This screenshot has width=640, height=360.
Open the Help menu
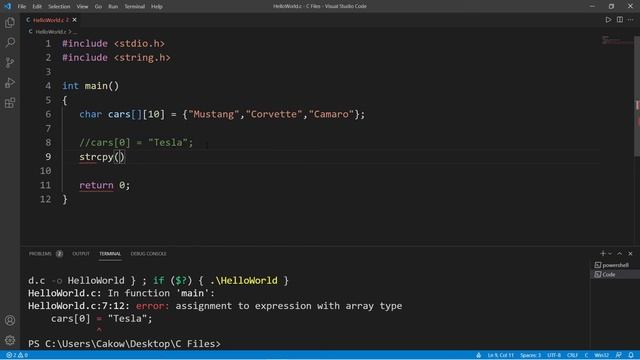[x=157, y=6]
